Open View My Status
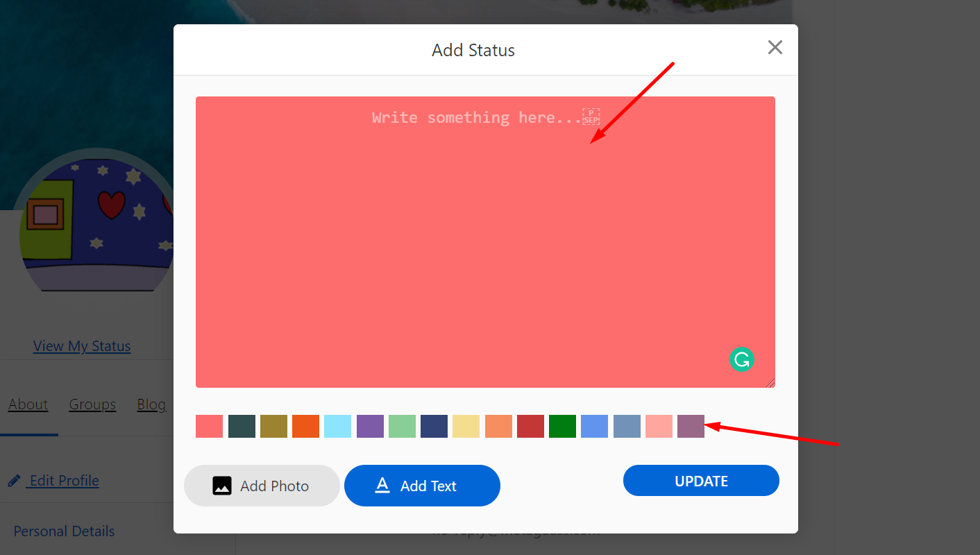This screenshot has height=555, width=980. coord(81,345)
